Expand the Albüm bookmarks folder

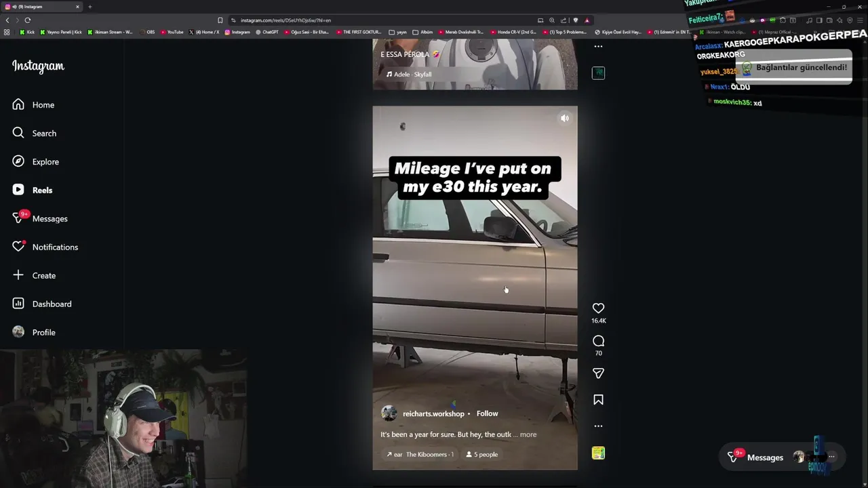tap(423, 32)
